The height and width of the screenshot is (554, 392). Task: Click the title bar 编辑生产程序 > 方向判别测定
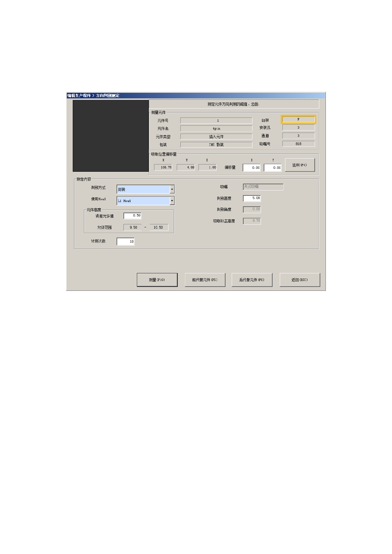pyautogui.click(x=196, y=95)
